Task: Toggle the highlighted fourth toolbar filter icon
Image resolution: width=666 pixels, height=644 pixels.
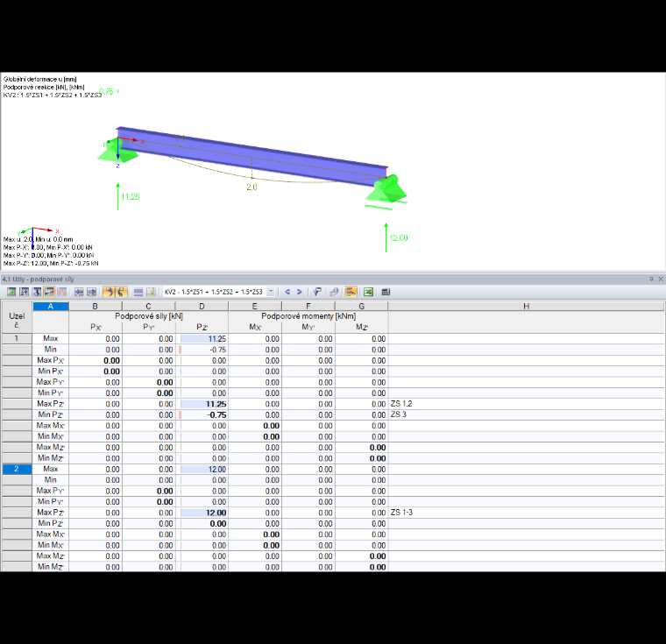Action: pos(49,292)
